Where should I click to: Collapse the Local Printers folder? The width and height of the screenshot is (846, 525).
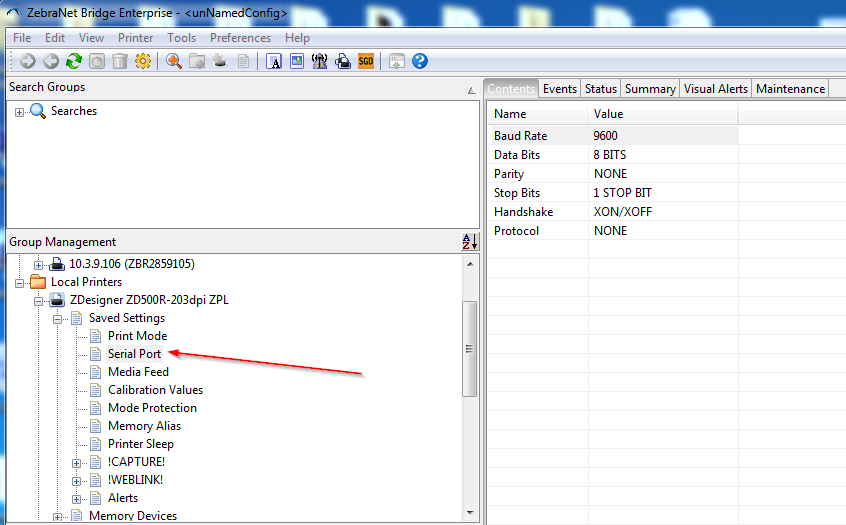tap(21, 283)
